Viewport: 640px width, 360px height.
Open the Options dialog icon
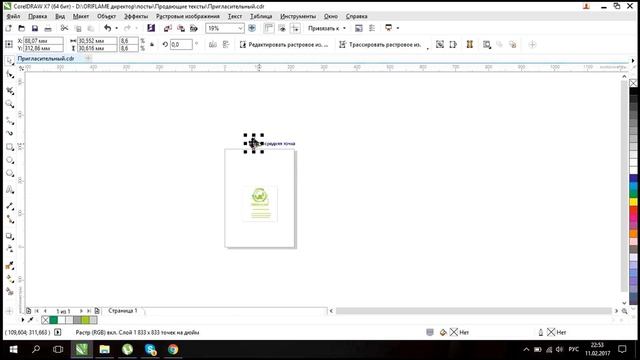(x=372, y=28)
